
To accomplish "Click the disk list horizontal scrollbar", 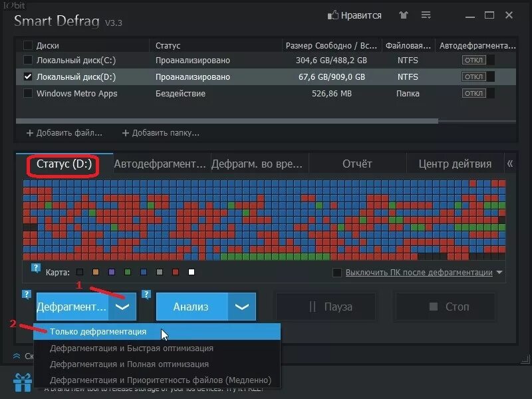I will coord(227,121).
